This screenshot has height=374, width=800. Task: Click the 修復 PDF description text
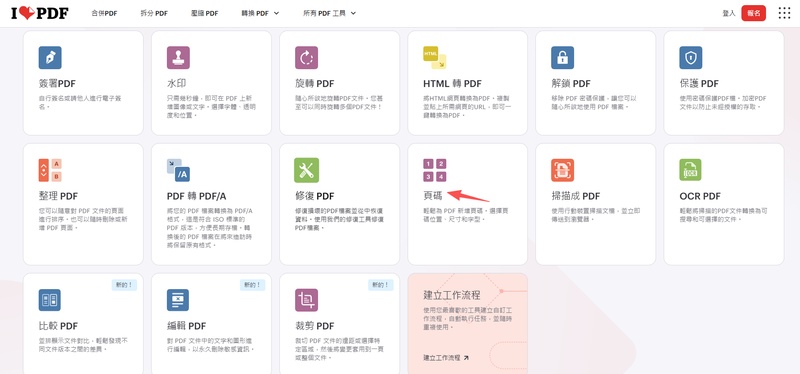(x=339, y=219)
